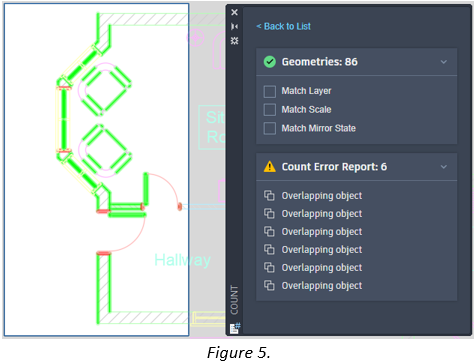This screenshot has width=474, height=364.
Task: Enable Match Scale checkbox
Action: (x=269, y=110)
